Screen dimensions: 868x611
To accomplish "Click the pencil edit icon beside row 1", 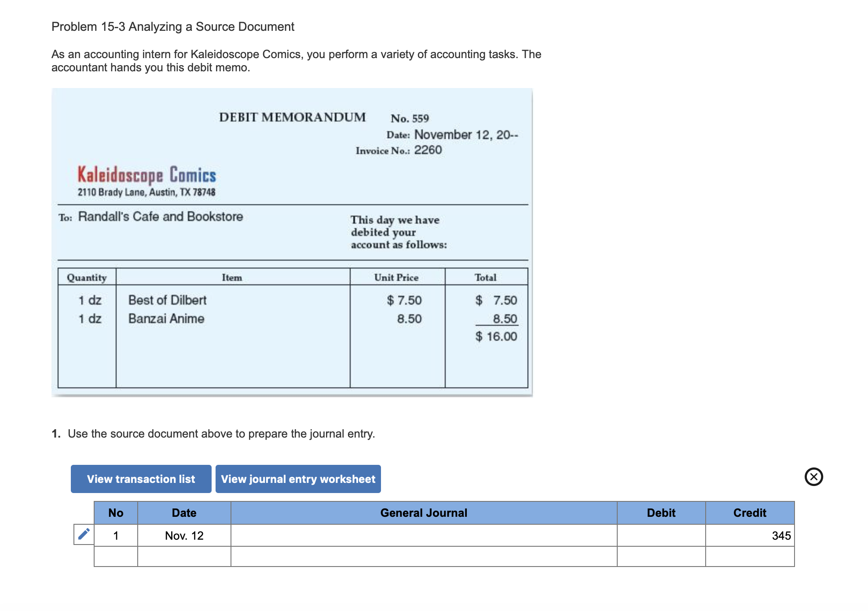I will (x=84, y=534).
